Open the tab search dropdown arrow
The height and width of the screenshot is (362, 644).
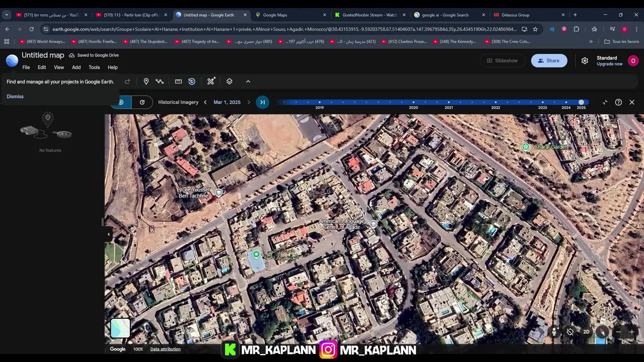coord(7,15)
